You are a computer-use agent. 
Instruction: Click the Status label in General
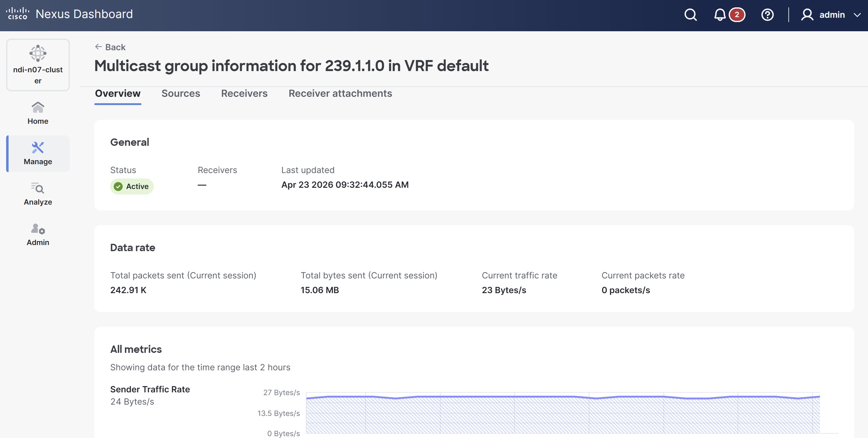(123, 170)
